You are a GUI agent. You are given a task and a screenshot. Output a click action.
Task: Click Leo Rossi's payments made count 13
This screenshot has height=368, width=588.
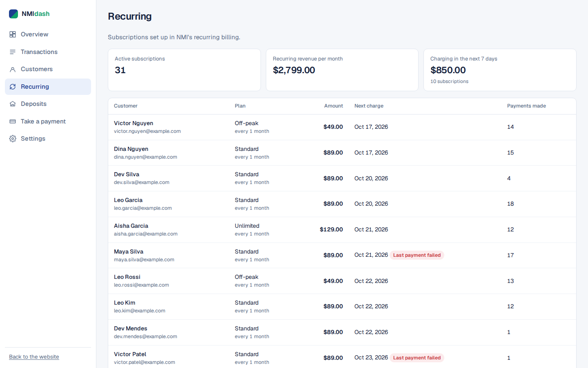510,281
